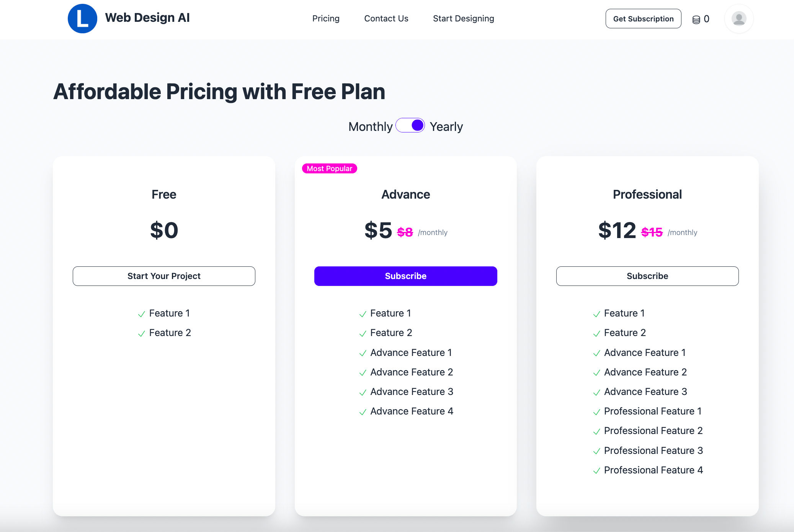The image size is (794, 532).
Task: Click the Free plan Start Your Project button
Action: 164,276
